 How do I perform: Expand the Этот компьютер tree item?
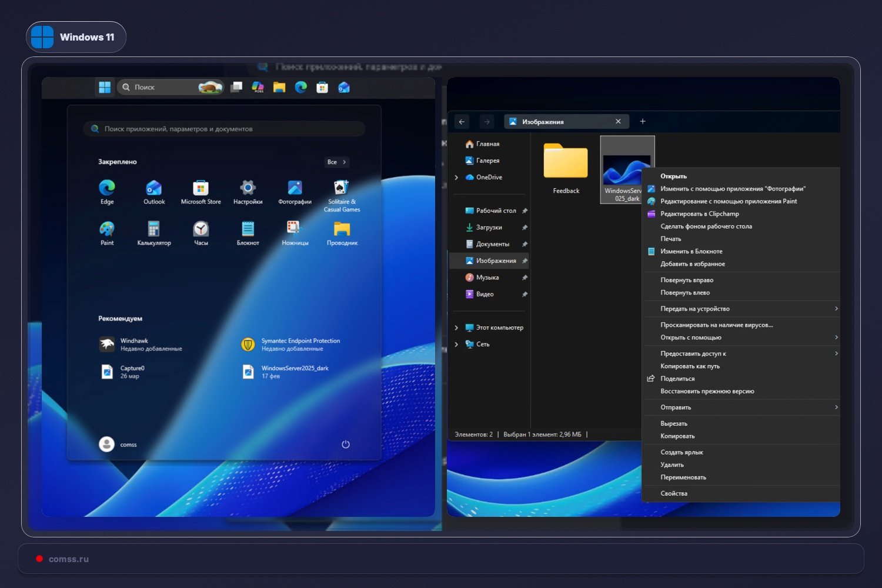[x=456, y=328]
